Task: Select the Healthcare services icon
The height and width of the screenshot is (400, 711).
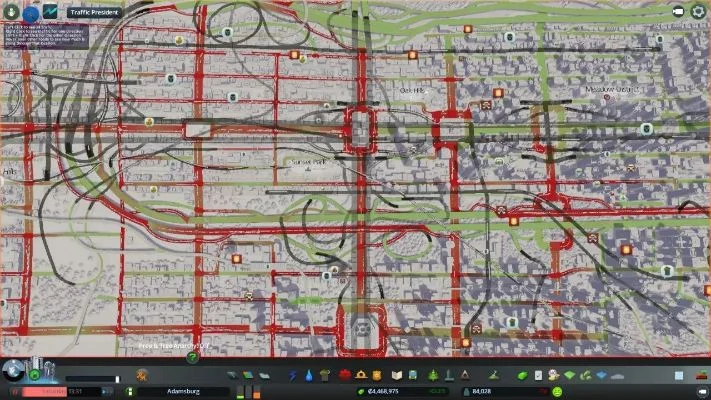Action: click(x=344, y=375)
